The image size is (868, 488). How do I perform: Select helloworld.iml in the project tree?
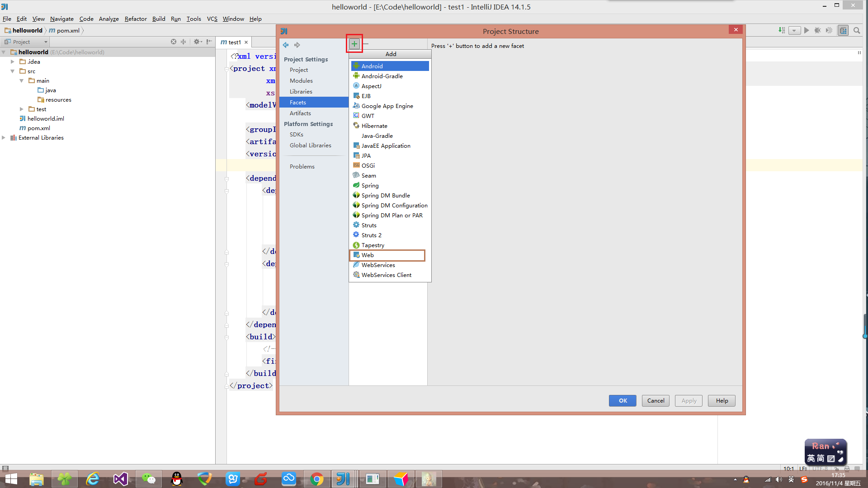pos(42,119)
